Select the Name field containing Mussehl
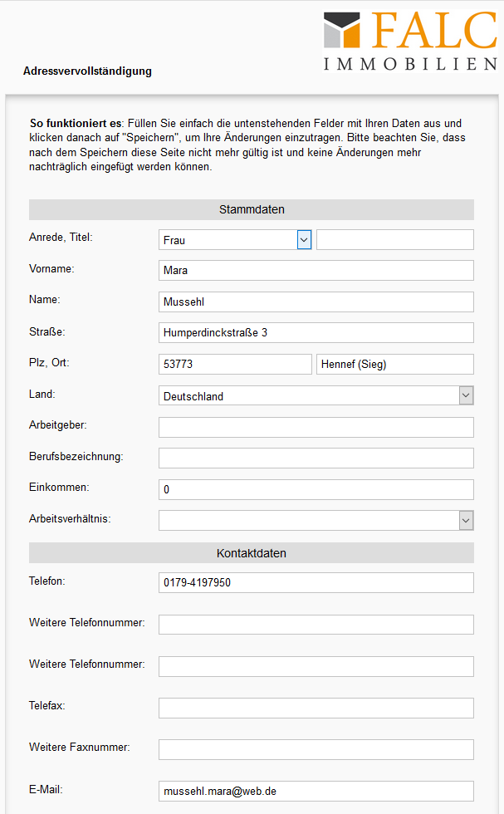 (316, 302)
